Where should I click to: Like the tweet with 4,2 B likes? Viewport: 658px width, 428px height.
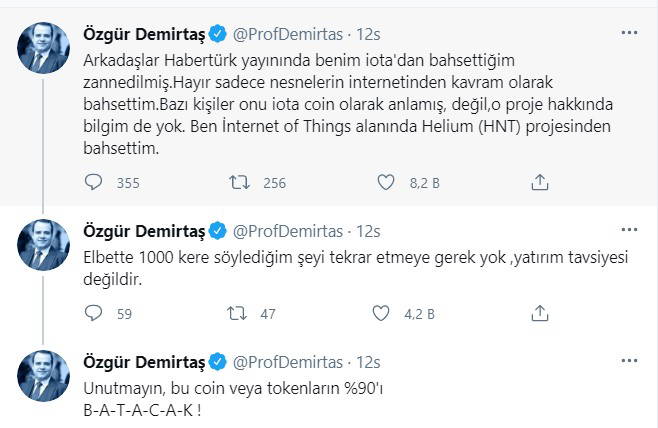(388, 314)
